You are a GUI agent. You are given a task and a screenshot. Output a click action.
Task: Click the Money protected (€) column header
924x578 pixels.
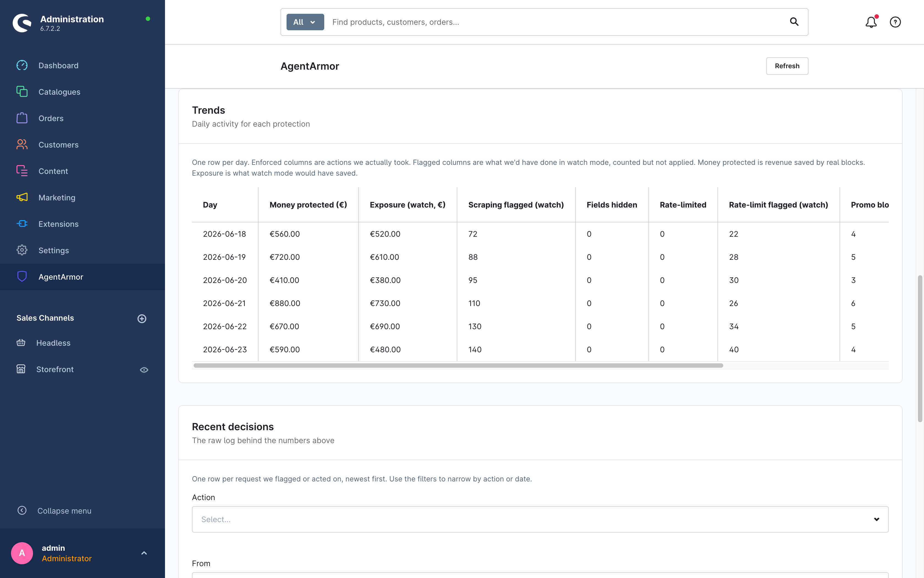click(x=308, y=205)
